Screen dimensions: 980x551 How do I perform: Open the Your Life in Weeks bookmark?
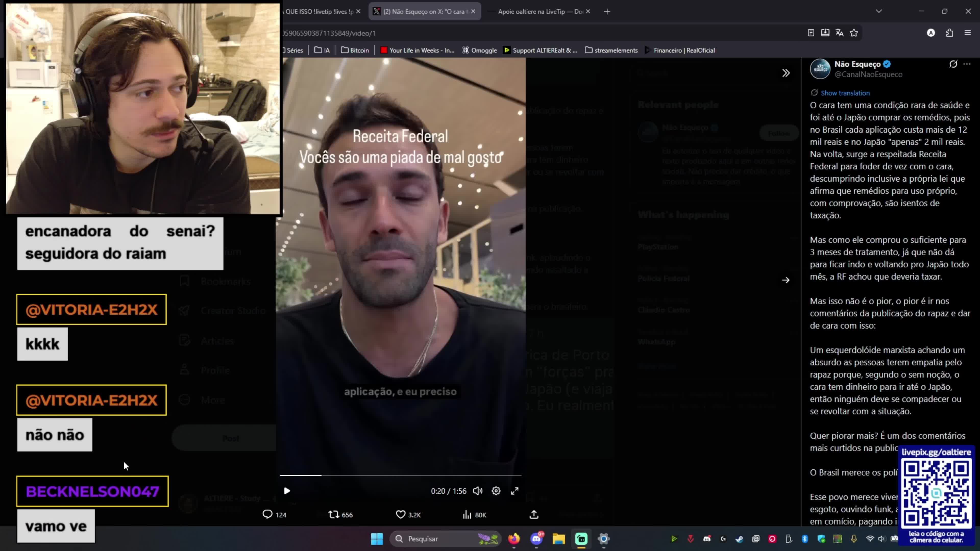tap(417, 50)
